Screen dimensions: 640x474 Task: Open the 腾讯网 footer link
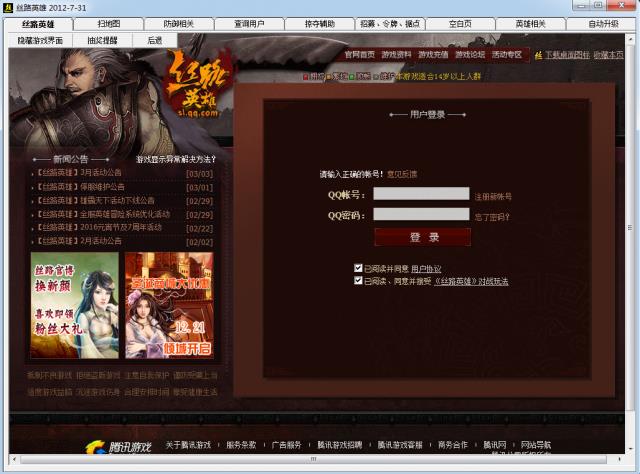click(495, 445)
